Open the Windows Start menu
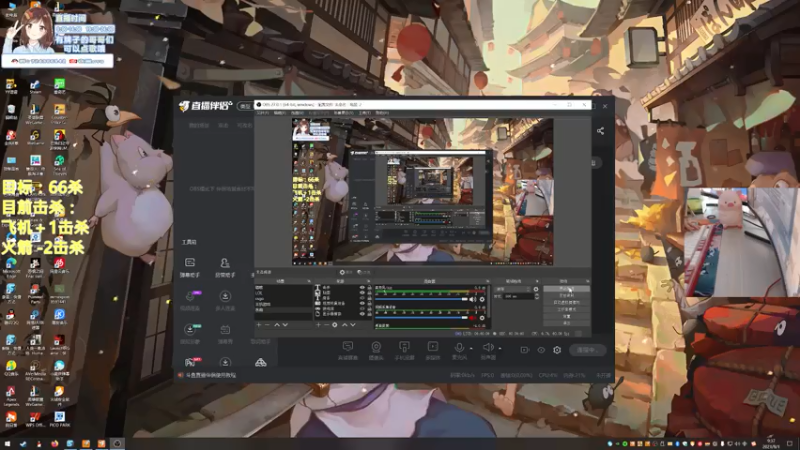 [x=7, y=443]
